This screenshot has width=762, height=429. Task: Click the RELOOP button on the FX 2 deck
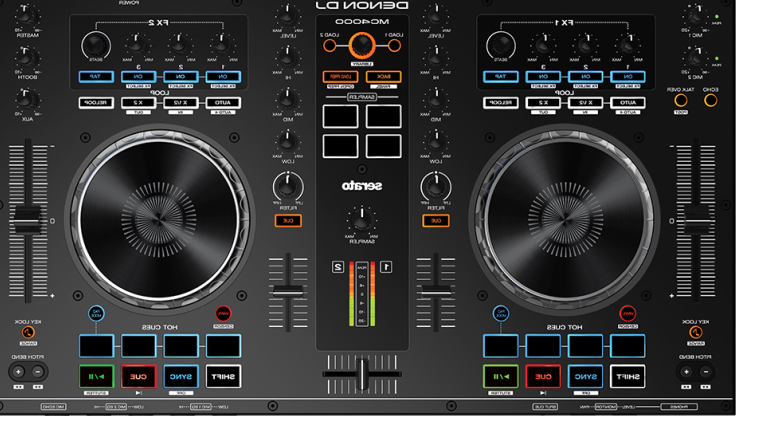click(x=96, y=103)
